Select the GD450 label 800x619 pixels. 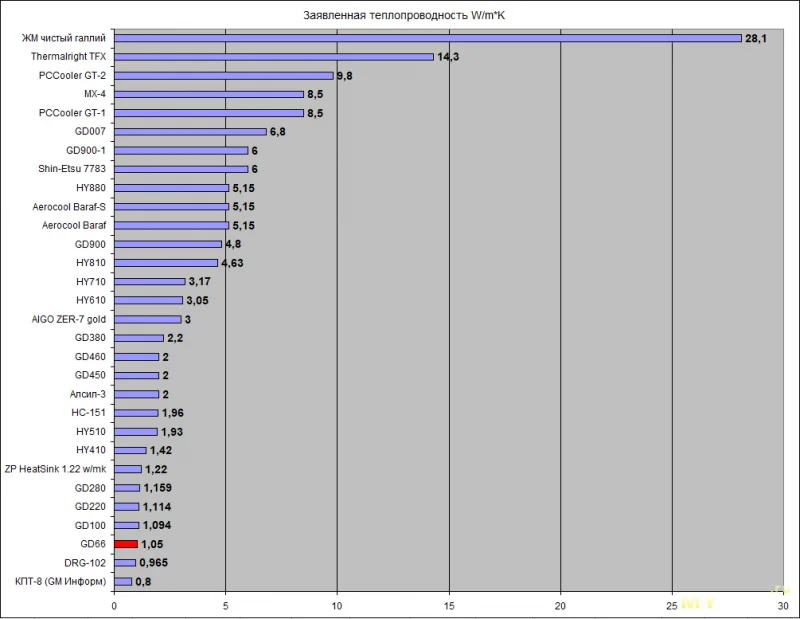pos(90,375)
